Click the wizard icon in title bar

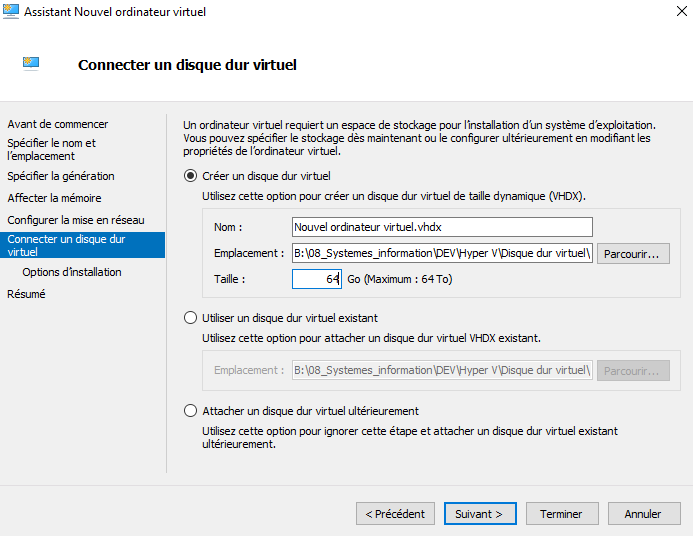11,12
